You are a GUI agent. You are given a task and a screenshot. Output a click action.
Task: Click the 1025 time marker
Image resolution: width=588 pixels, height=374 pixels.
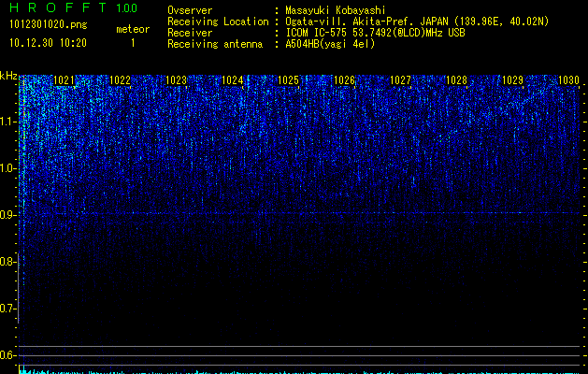[288, 80]
